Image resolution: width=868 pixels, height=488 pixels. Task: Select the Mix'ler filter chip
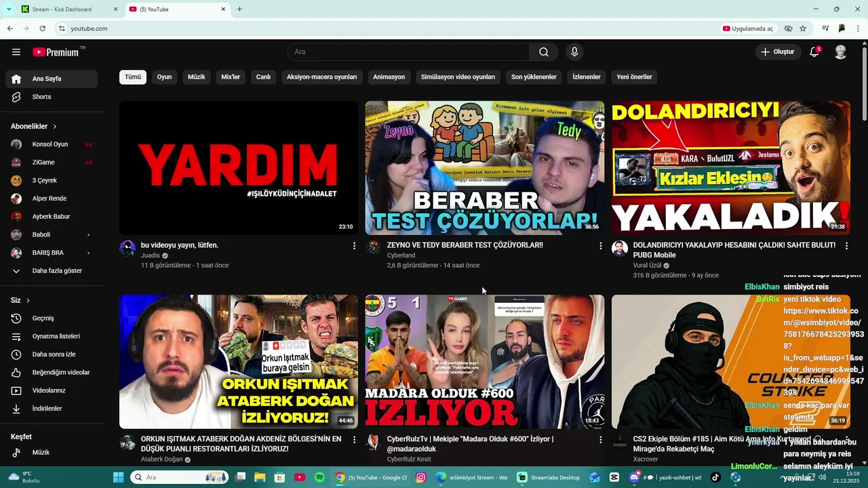(231, 77)
